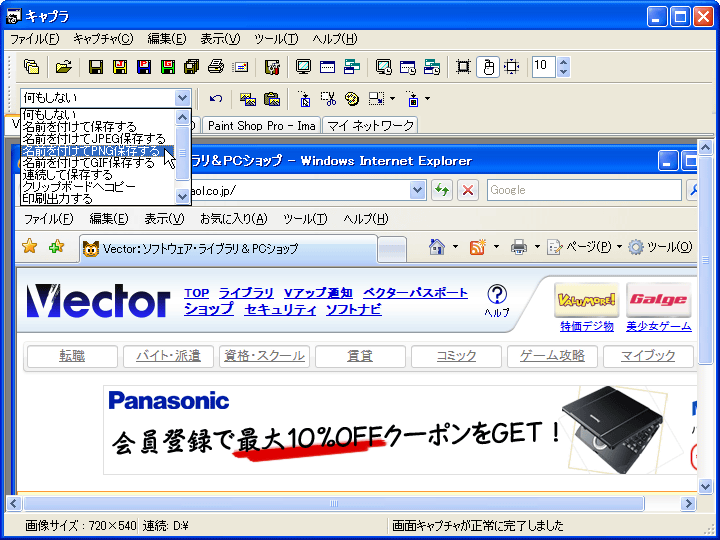Viewport: 720px width, 540px height.
Task: Increase the timer value with up stepper
Action: tap(563, 62)
